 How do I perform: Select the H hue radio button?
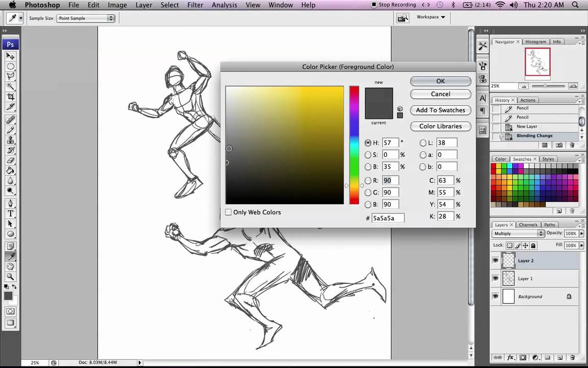click(368, 143)
